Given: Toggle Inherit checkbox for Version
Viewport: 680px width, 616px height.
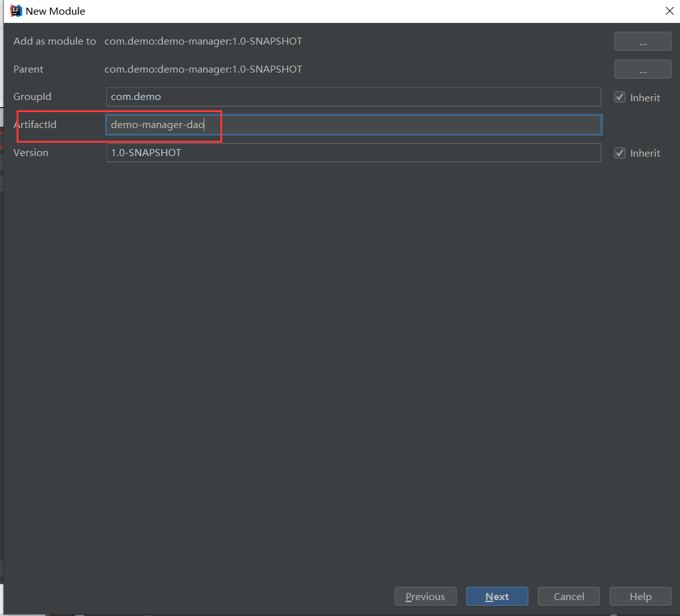Looking at the screenshot, I should (x=620, y=153).
